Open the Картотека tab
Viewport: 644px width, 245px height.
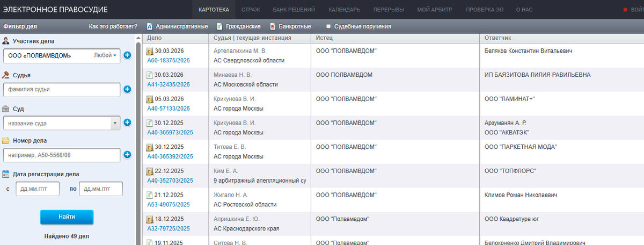point(214,10)
